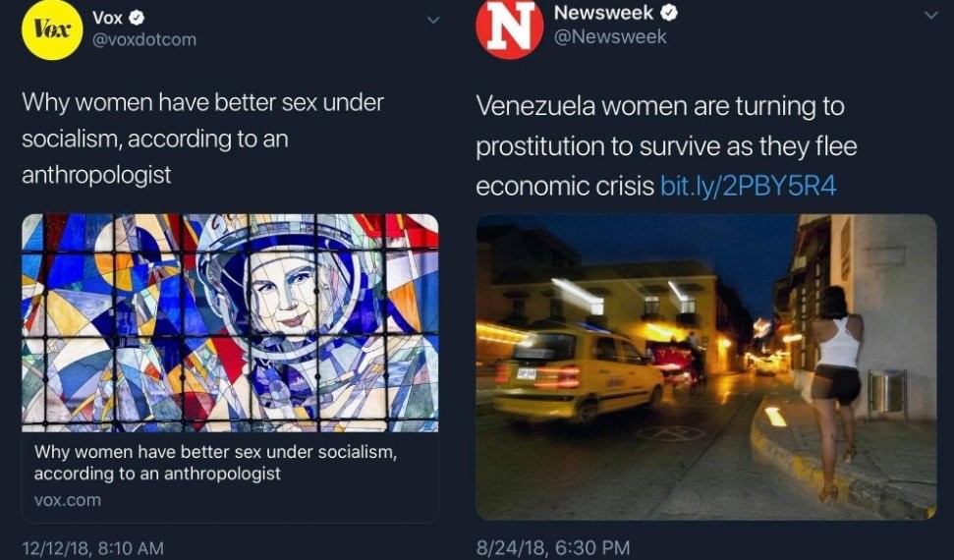Click the verified badge beside Vox
954x560 pixels.
click(x=138, y=18)
